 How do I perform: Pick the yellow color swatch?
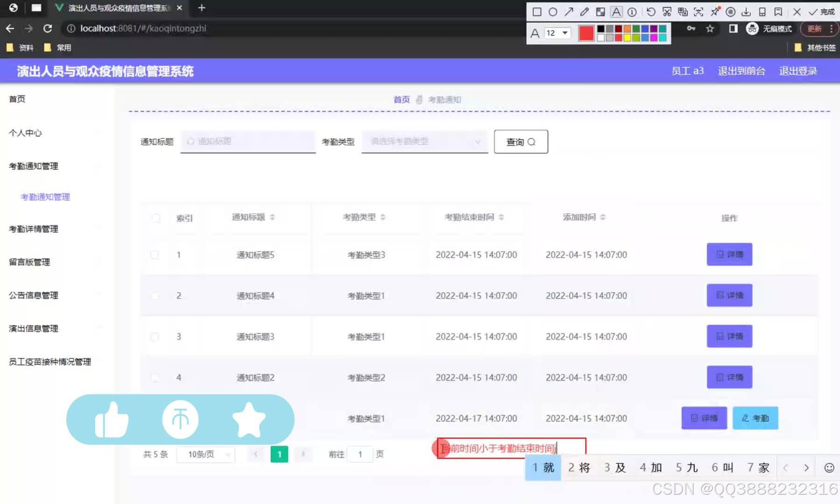627,38
